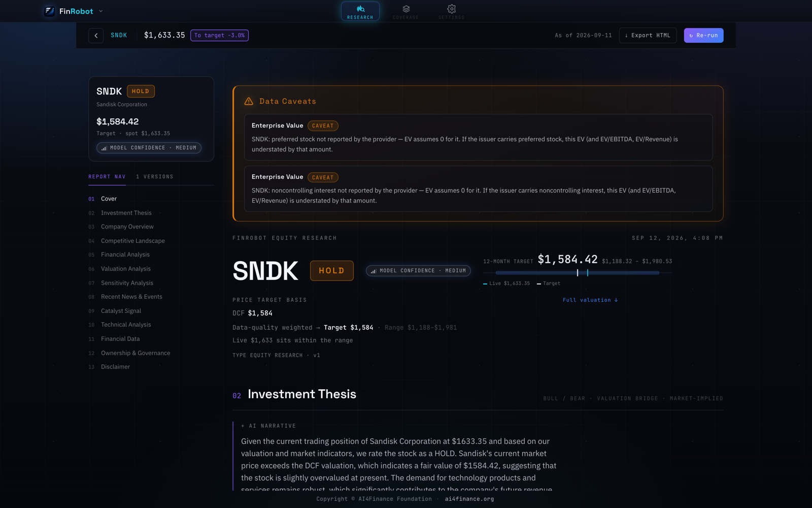
Task: Open Recent News & Events section
Action: 131,297
